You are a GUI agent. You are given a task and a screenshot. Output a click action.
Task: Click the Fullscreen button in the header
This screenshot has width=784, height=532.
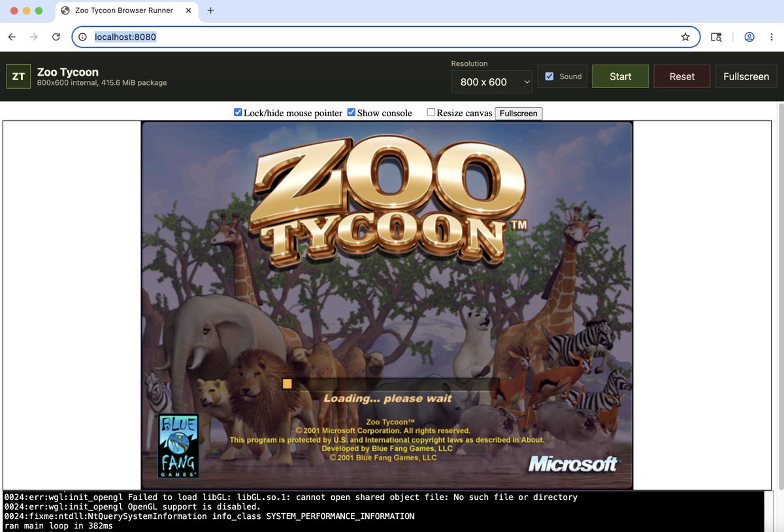coord(746,76)
